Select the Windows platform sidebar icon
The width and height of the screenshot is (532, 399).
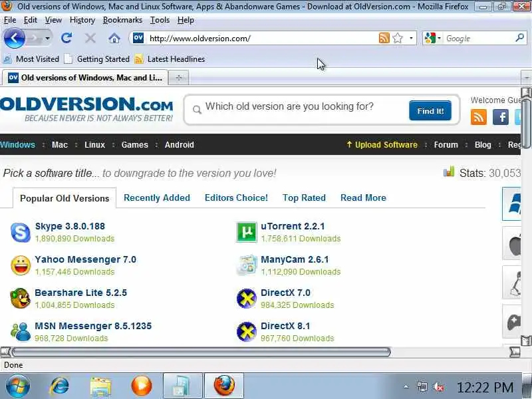click(x=511, y=203)
